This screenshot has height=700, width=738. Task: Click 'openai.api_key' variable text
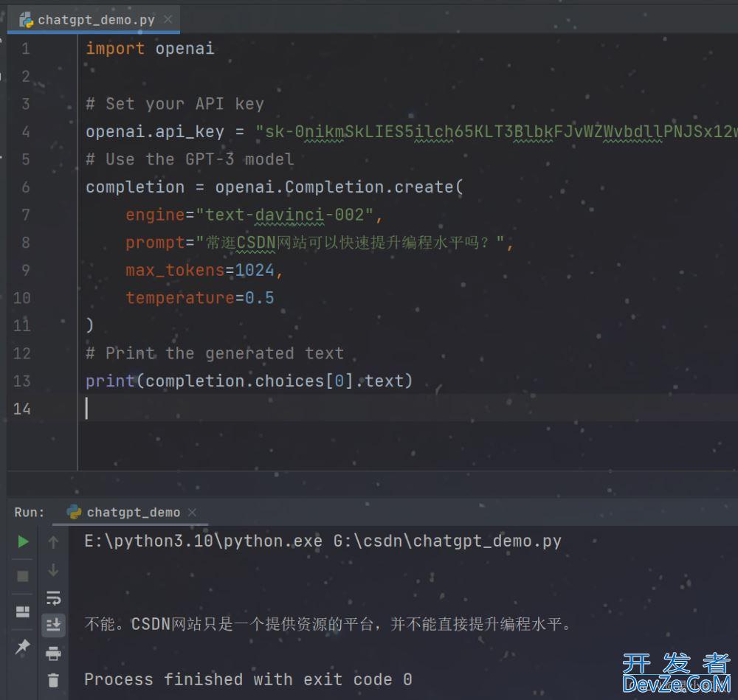[x=155, y=132]
